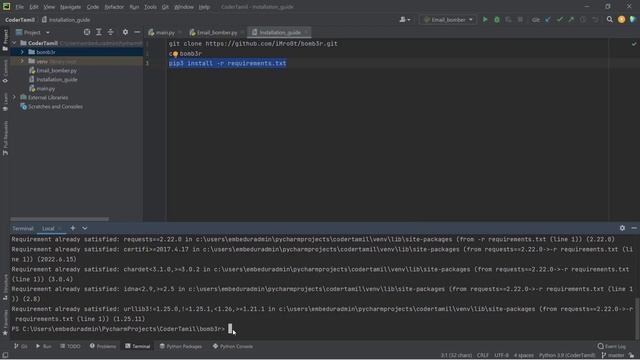Open the Problems tool window

click(103, 346)
